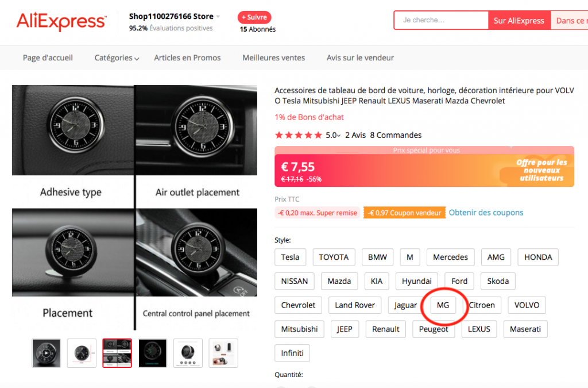Open the AliExpress logo homepage
The height and width of the screenshot is (388, 588).
coord(61,21)
